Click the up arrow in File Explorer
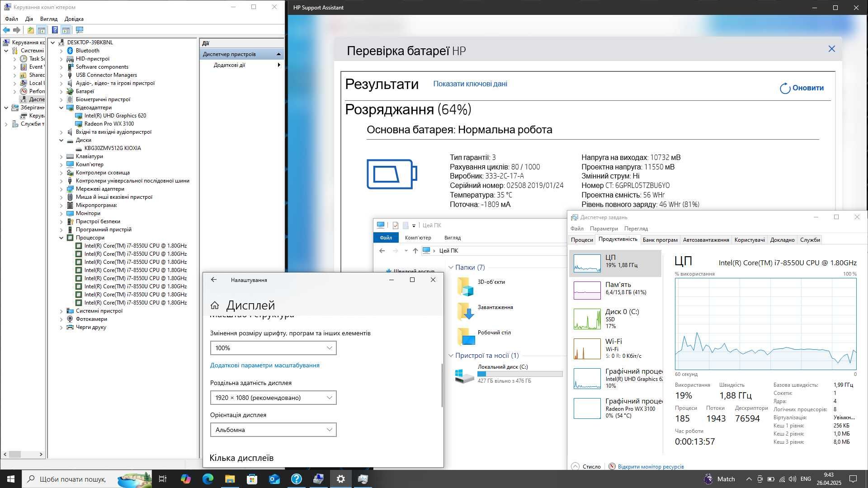Image resolution: width=868 pixels, height=488 pixels. 415,251
